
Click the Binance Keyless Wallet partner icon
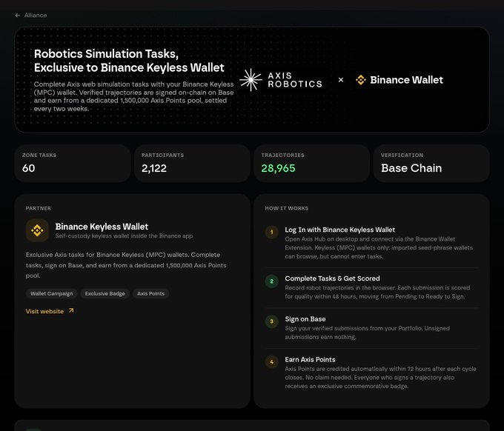coord(37,230)
